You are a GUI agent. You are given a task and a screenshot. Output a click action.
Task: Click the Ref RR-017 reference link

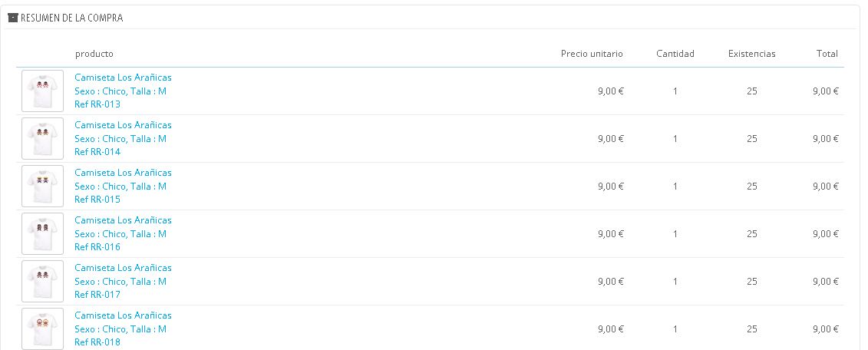[x=97, y=295]
